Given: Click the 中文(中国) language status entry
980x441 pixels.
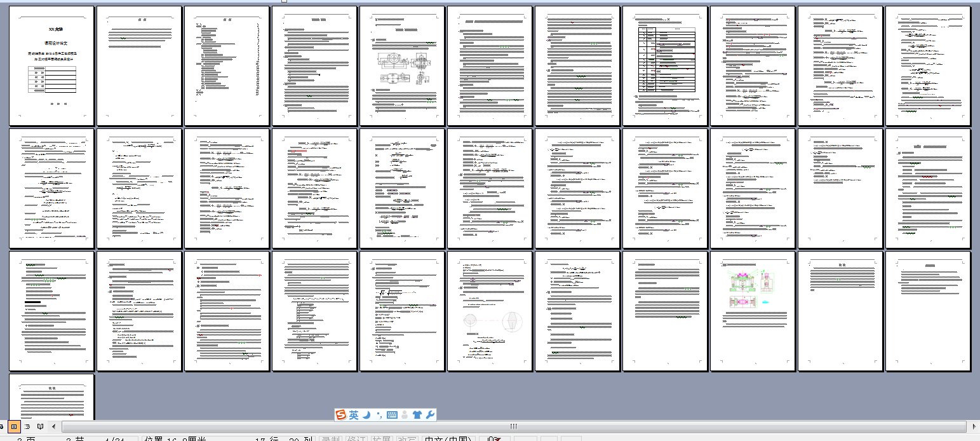Looking at the screenshot, I should tap(448, 438).
